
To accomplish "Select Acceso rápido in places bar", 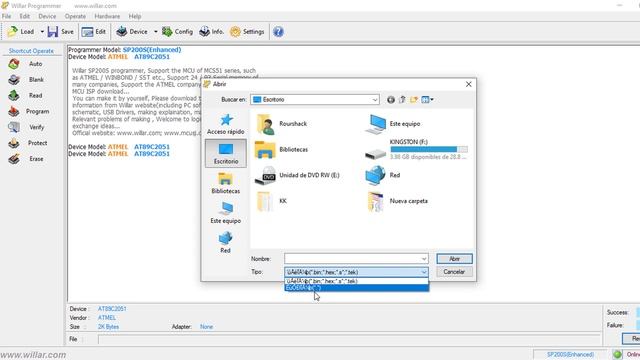I will point(226,124).
